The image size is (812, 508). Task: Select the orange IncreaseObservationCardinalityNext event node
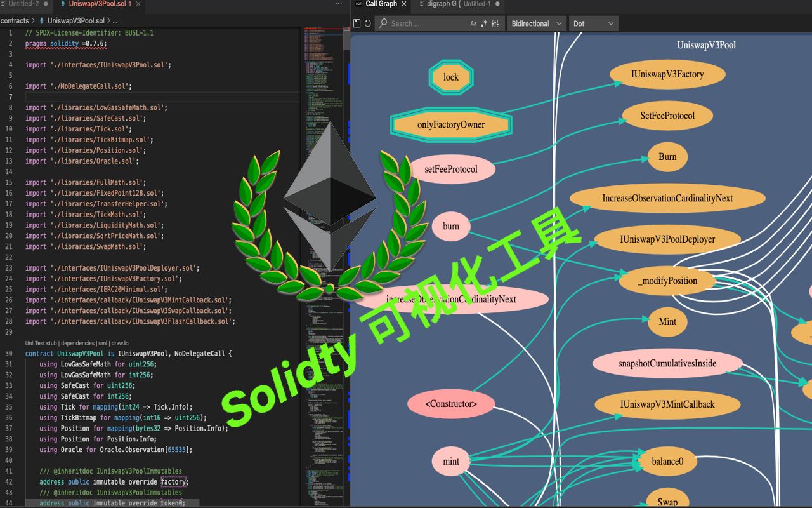pos(667,198)
